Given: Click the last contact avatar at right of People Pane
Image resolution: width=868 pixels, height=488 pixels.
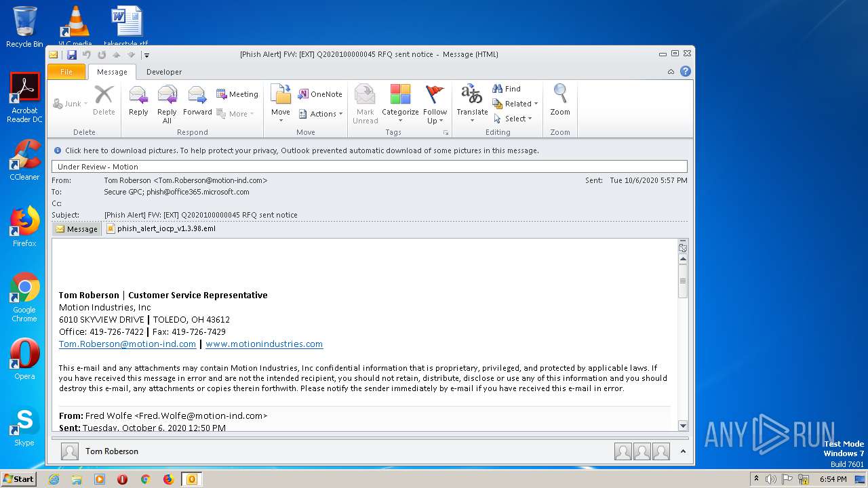Looking at the screenshot, I should pos(661,451).
